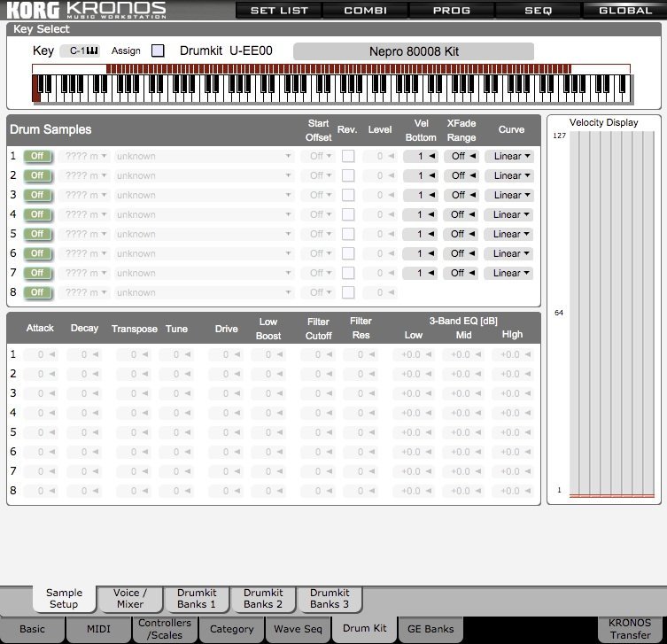Switch to Drumkit Banks 1 tab
Viewport: 667px width, 644px height.
[x=197, y=599]
